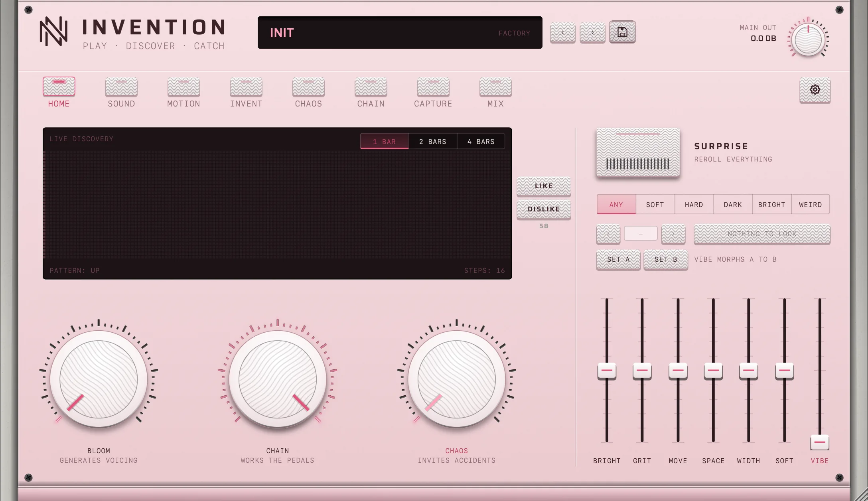
Task: Choose the ANY vibe filter
Action: [616, 204]
